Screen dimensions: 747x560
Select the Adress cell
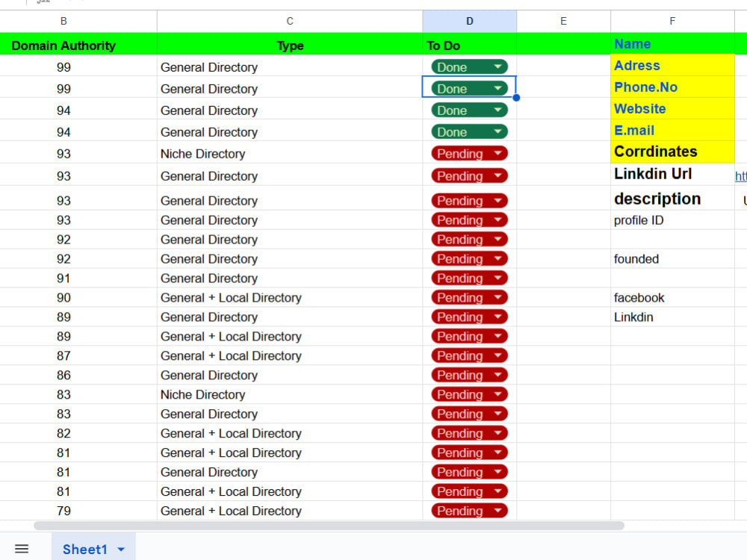coord(672,65)
